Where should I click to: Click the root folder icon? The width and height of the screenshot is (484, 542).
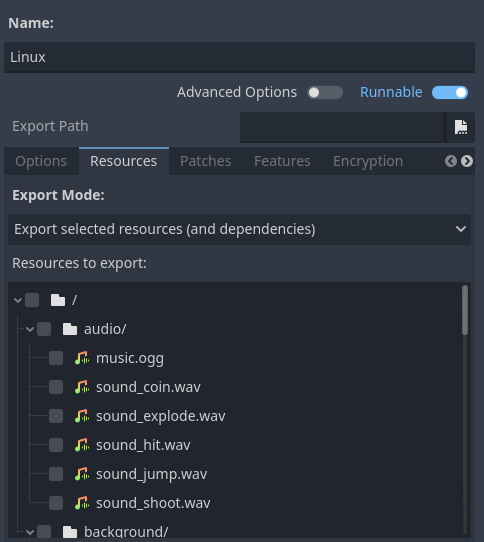pyautogui.click(x=58, y=300)
